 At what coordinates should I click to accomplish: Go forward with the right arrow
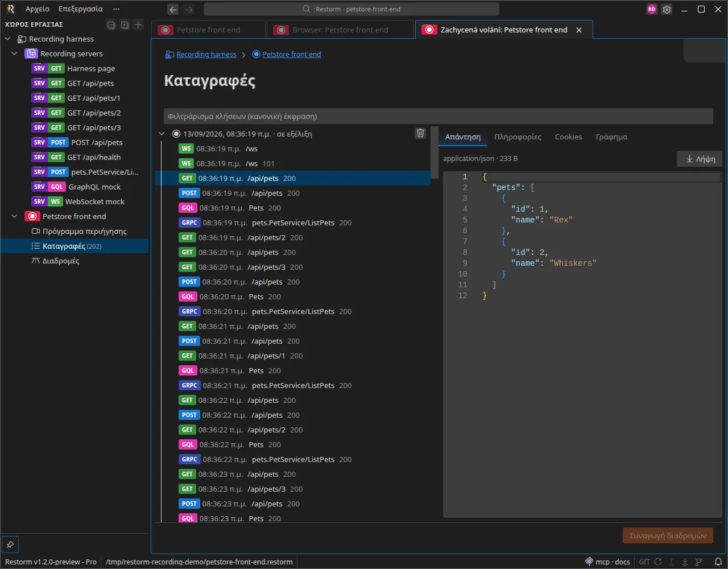[189, 9]
